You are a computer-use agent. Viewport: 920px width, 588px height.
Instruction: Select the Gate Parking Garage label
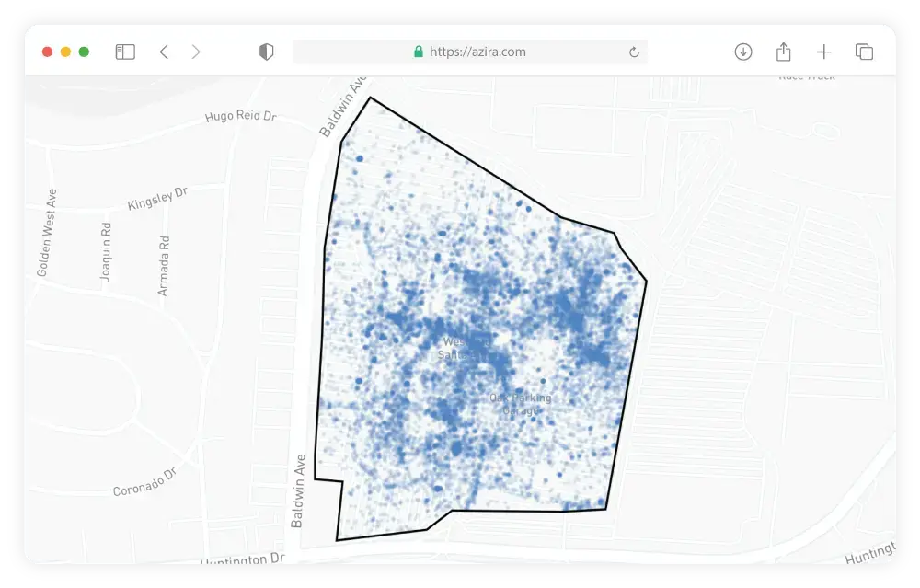(521, 404)
